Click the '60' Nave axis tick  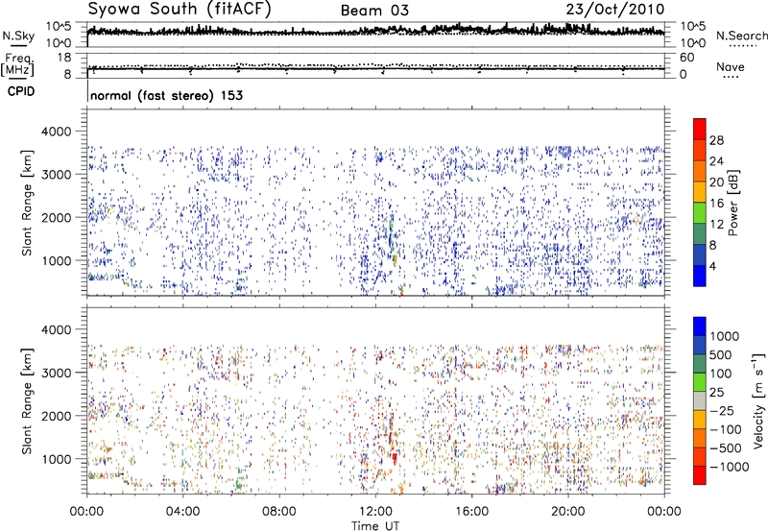tap(686, 58)
